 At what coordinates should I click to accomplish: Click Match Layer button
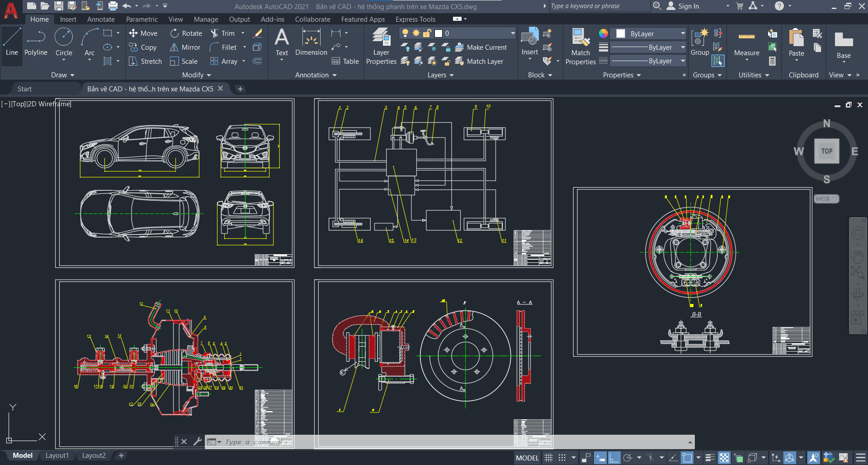click(479, 61)
